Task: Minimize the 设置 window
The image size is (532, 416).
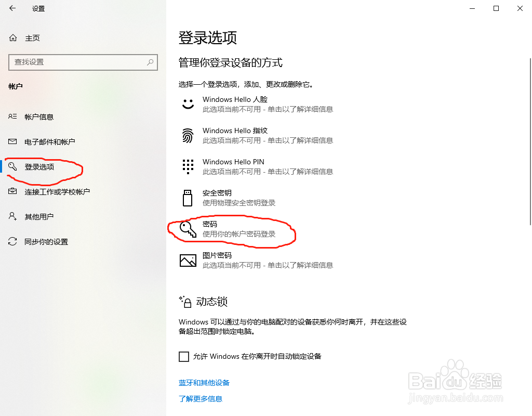Action: (x=472, y=8)
